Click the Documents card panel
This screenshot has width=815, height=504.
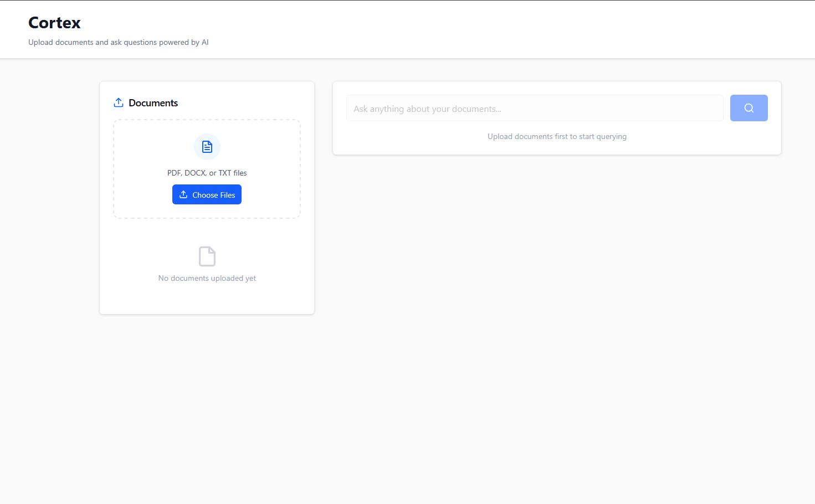coord(207,299)
